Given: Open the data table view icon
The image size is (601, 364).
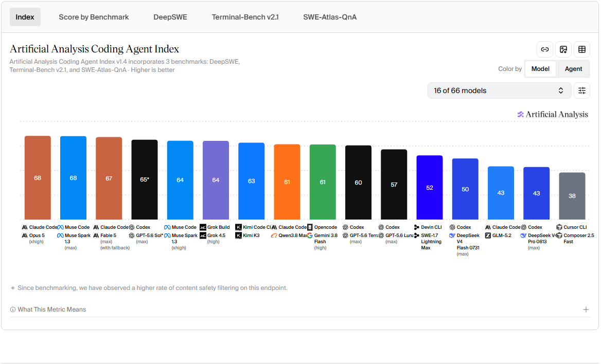Looking at the screenshot, I should (582, 49).
